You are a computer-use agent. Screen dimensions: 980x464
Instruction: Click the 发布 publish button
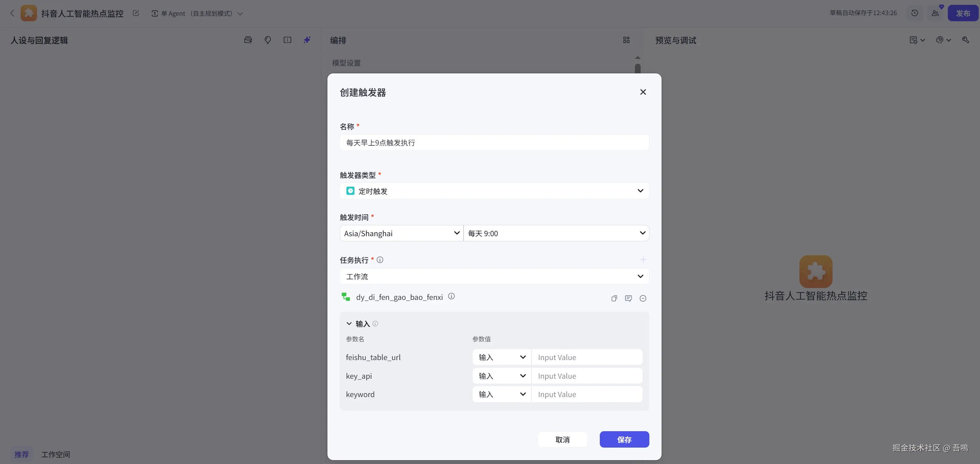click(963, 13)
